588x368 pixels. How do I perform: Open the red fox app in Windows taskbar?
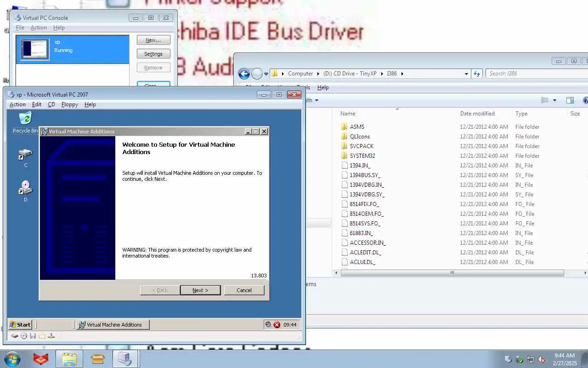41,359
